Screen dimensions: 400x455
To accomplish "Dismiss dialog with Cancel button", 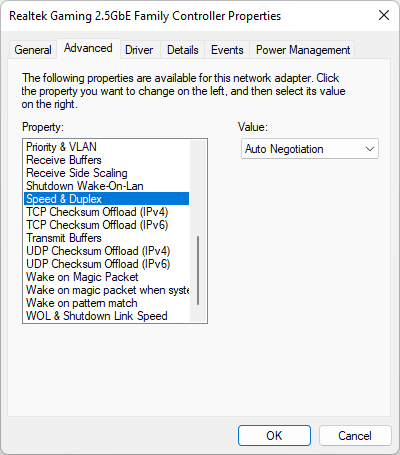I will tap(355, 435).
